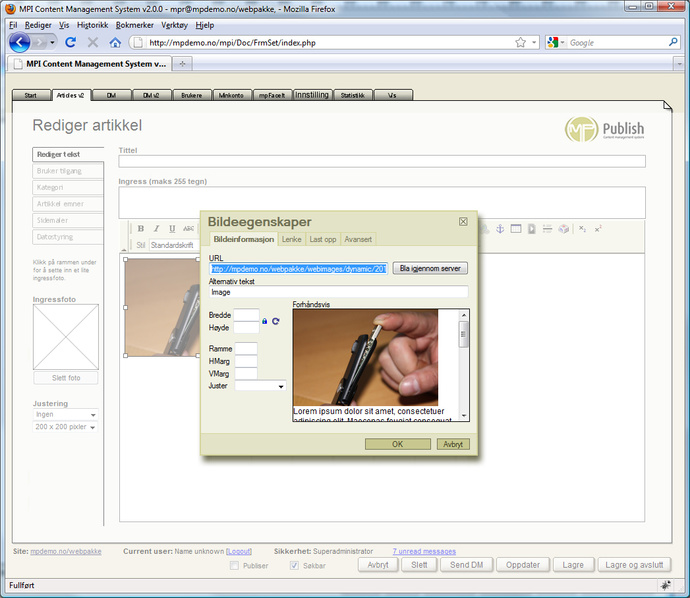Click the reset image size icon

(x=275, y=321)
